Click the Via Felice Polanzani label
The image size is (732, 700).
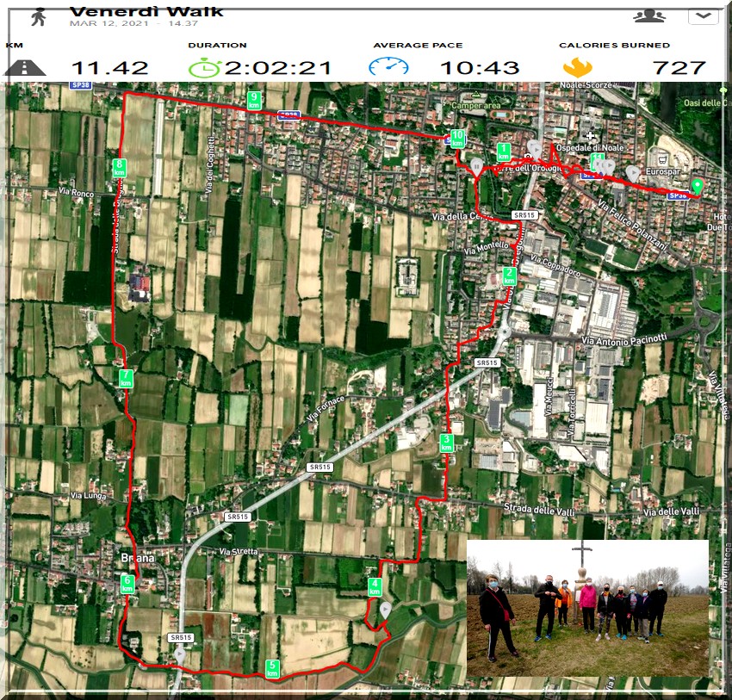click(x=633, y=226)
